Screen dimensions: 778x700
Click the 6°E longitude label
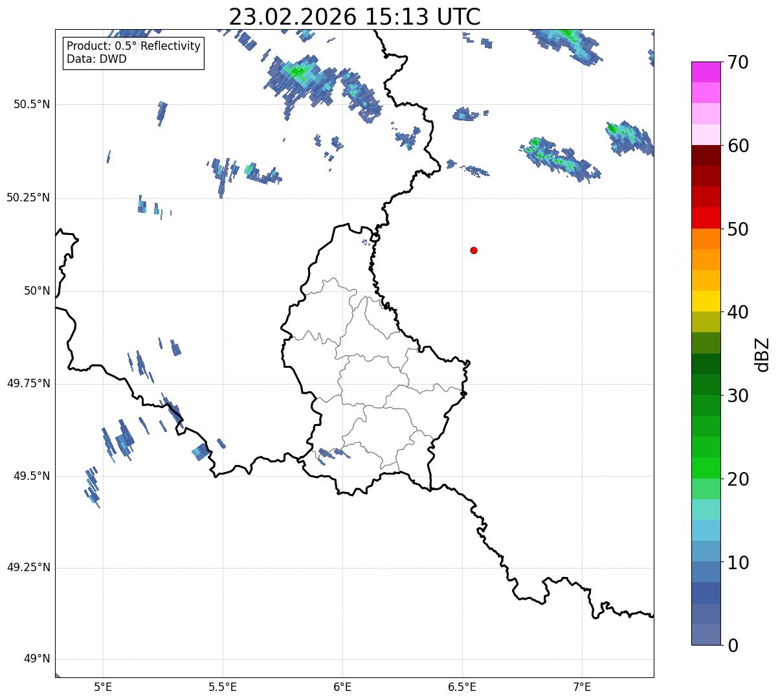click(x=342, y=687)
